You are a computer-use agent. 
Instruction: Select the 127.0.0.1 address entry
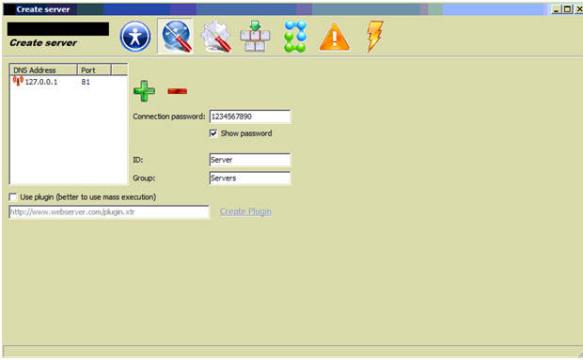click(x=41, y=82)
